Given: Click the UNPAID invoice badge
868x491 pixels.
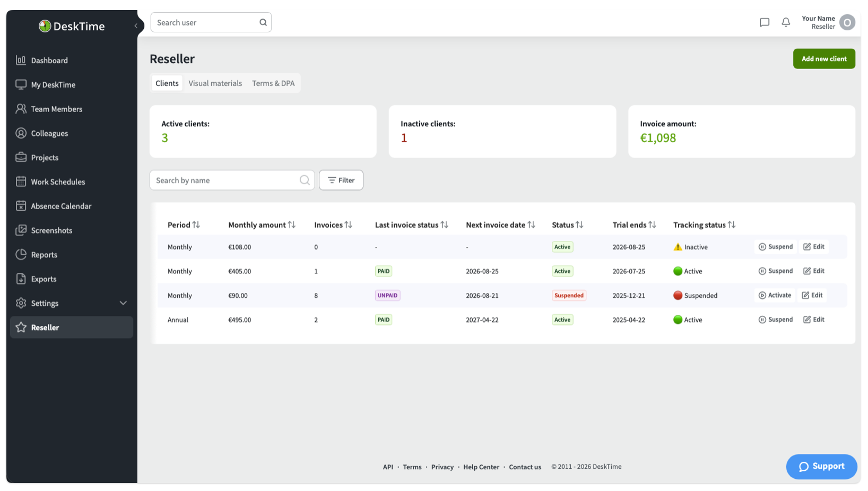Looking at the screenshot, I should click(387, 295).
